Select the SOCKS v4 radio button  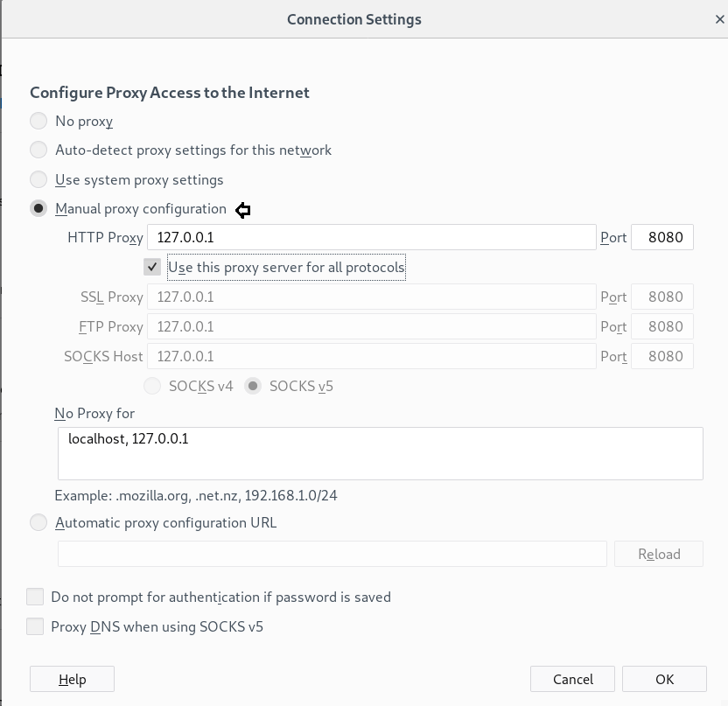coord(152,386)
